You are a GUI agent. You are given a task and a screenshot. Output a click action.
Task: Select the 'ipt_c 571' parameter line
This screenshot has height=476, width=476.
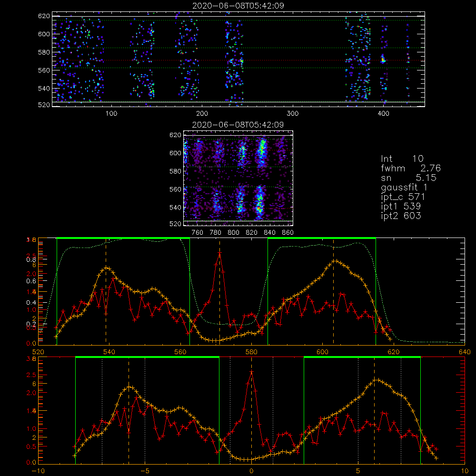pos(403,197)
